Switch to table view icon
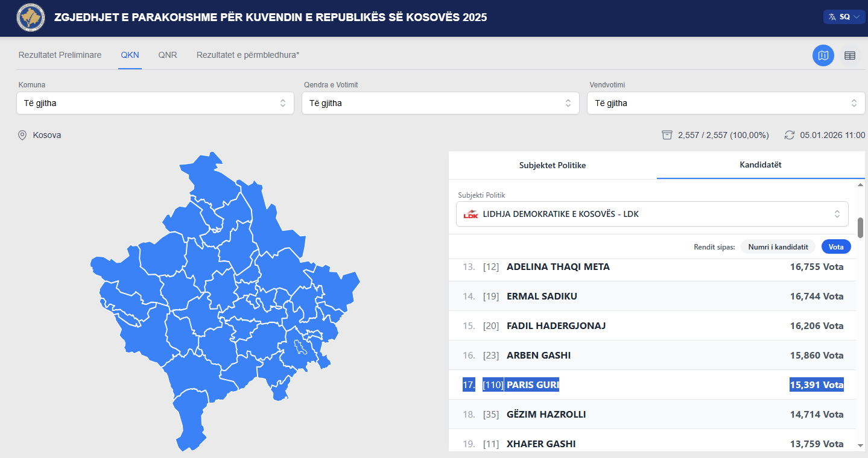 (x=850, y=55)
